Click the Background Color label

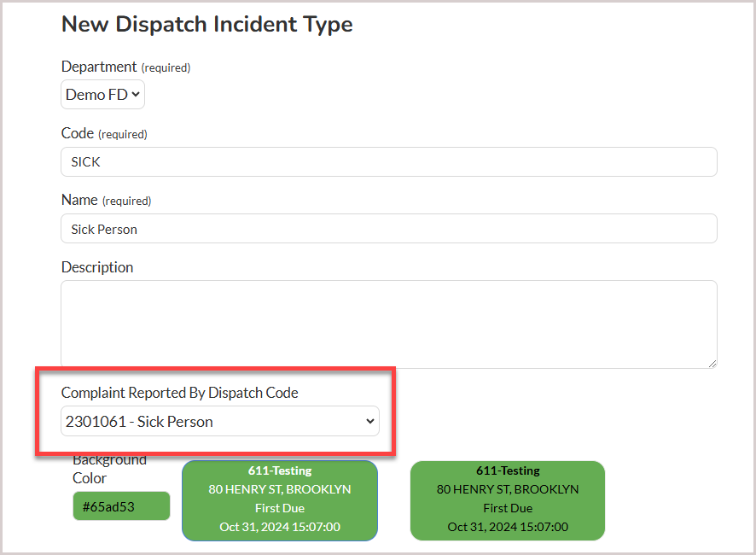[109, 469]
